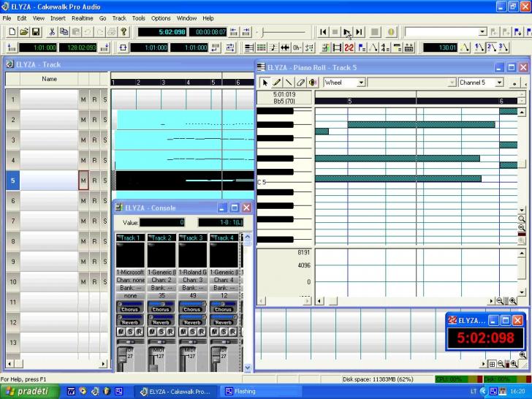This screenshot has height=399, width=532.
Task: Click the Windows Start button pradėti
Action: [x=30, y=392]
